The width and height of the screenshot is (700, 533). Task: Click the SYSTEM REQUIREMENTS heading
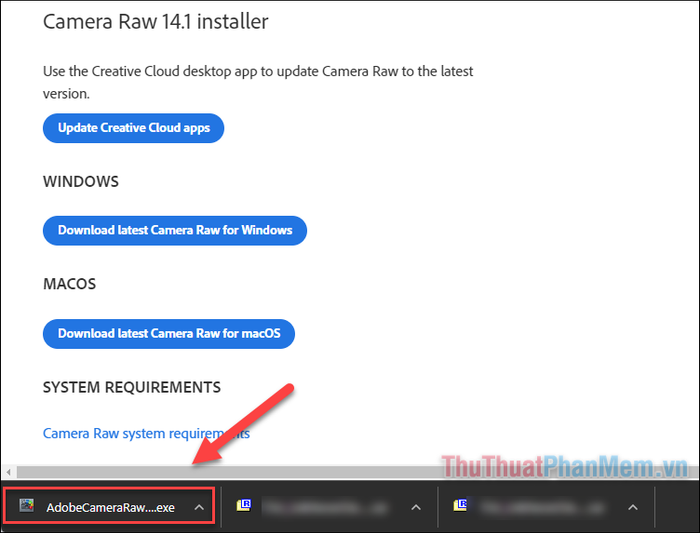click(x=132, y=387)
